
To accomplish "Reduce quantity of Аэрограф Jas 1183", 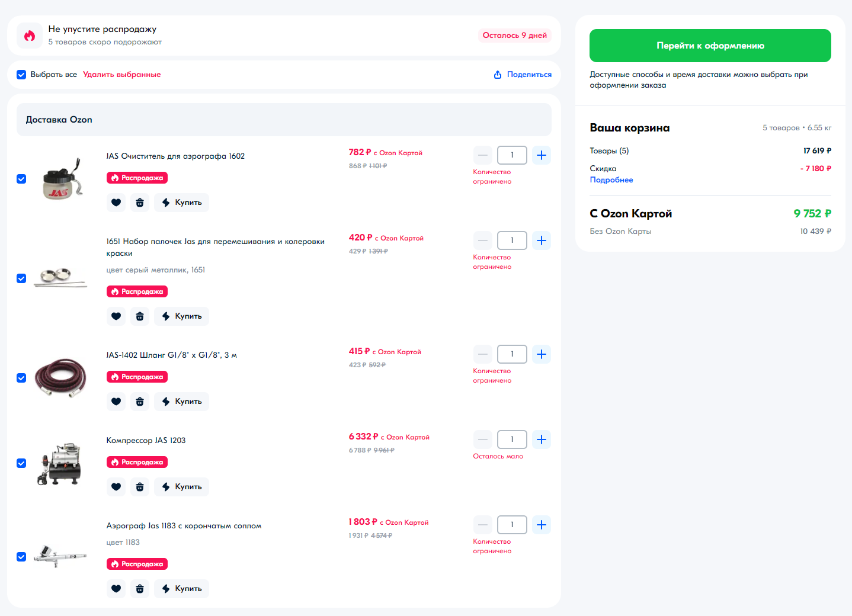I will 483,525.
